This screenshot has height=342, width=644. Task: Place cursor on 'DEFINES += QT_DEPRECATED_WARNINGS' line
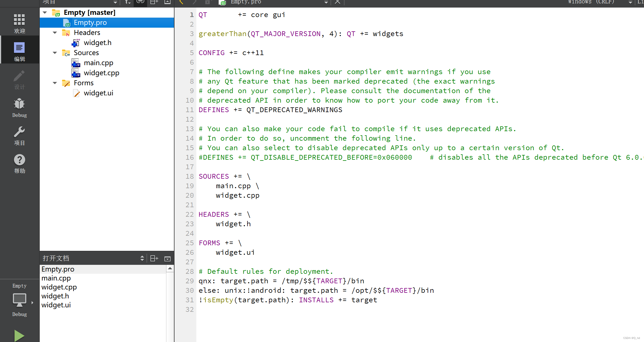(x=270, y=110)
